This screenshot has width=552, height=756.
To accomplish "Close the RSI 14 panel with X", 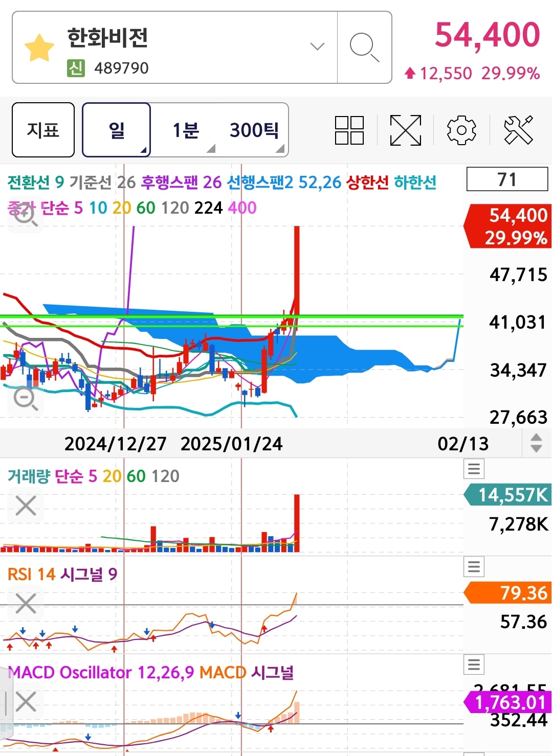I will [x=26, y=603].
